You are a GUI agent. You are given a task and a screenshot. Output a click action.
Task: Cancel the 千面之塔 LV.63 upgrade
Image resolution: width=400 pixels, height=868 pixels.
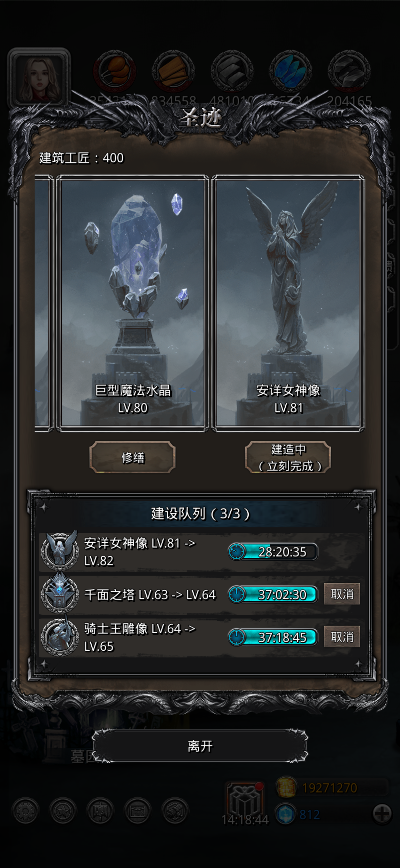point(342,594)
